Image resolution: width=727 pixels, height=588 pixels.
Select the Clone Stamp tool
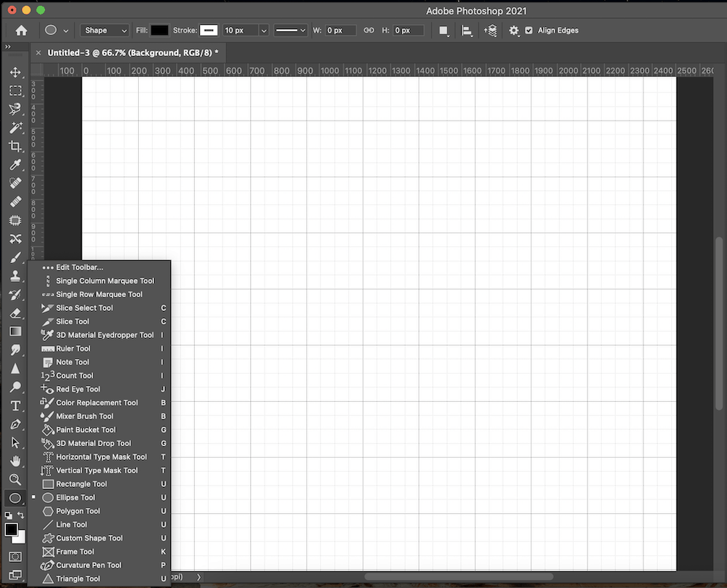click(x=15, y=276)
